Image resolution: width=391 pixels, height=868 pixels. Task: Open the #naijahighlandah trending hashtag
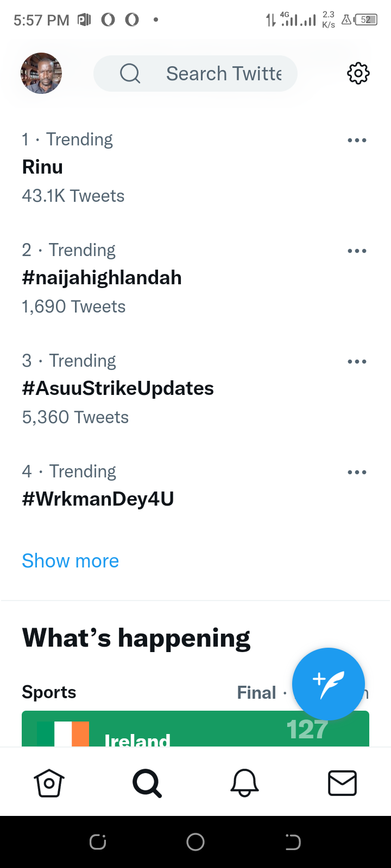(x=102, y=278)
